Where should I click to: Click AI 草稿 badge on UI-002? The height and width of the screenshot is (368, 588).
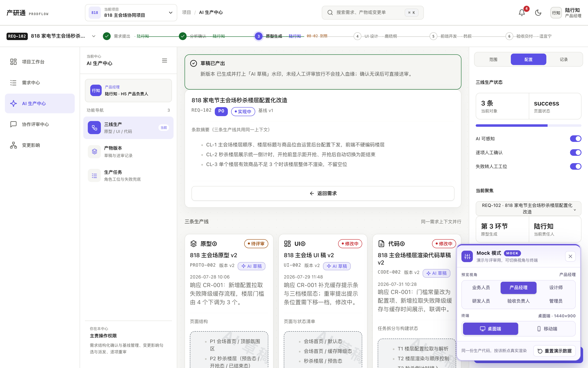(336, 266)
